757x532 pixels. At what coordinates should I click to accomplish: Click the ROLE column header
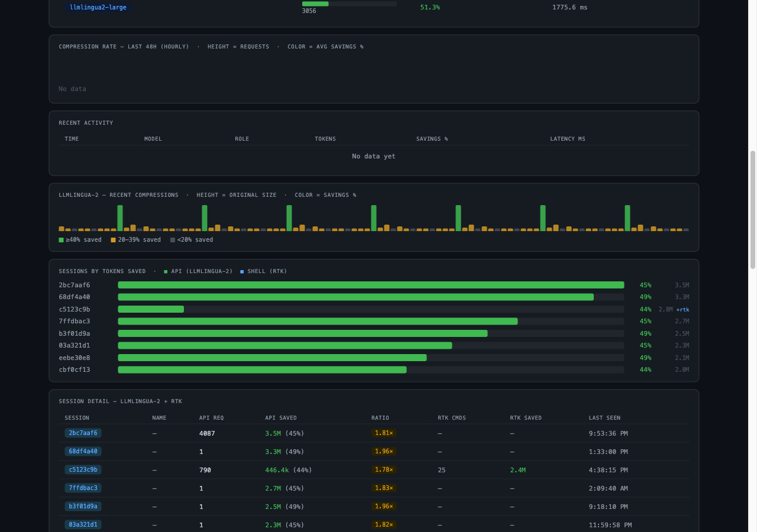(242, 139)
